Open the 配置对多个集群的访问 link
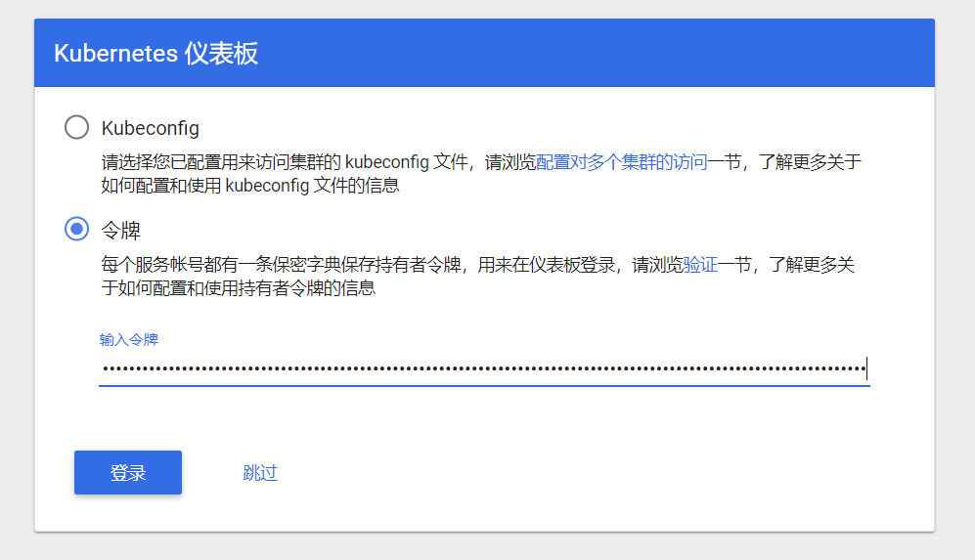This screenshot has height=560, width=975. coord(621,162)
